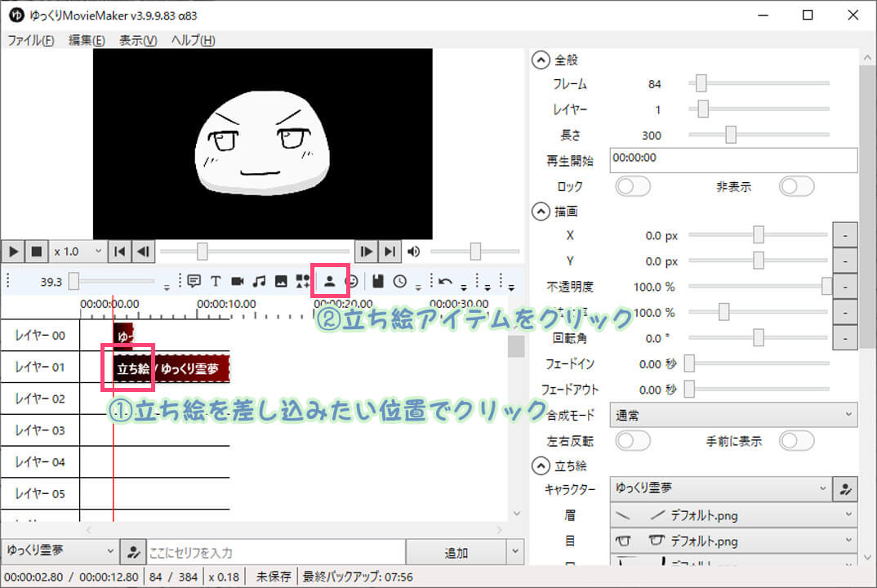Toggle the 左右反転 switch
The height and width of the screenshot is (588, 877).
(x=633, y=441)
